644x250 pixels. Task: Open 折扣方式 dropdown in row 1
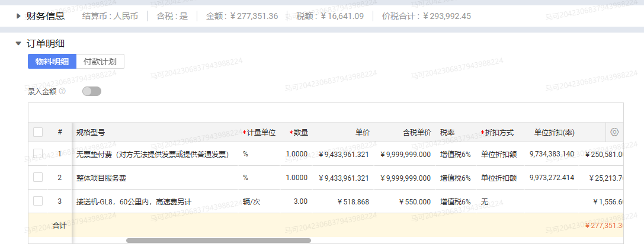pos(499,154)
